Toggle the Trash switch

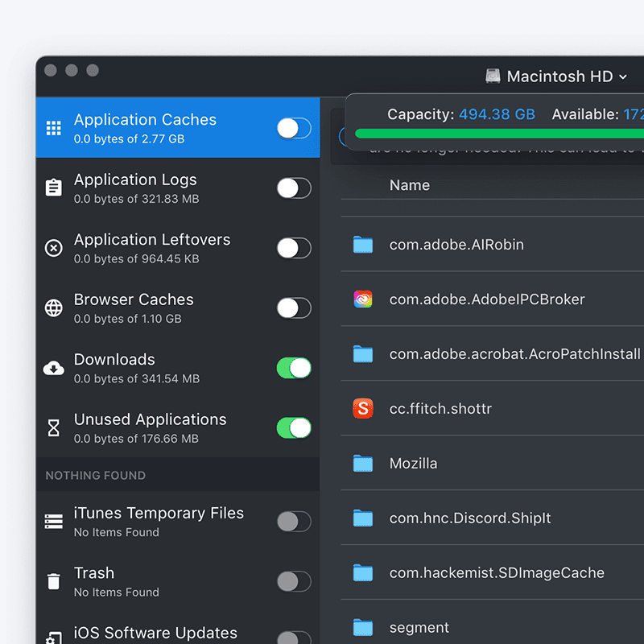294,581
